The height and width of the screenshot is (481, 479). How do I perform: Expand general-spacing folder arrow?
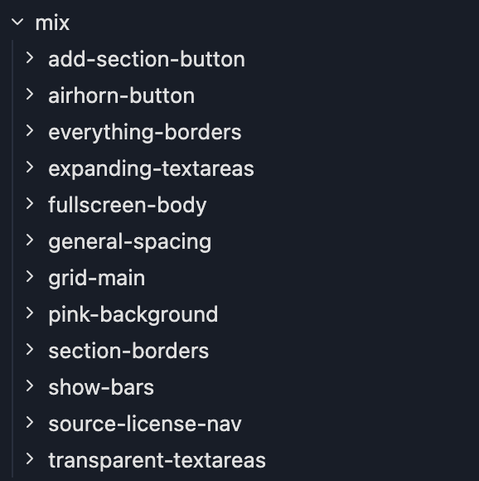click(x=30, y=240)
